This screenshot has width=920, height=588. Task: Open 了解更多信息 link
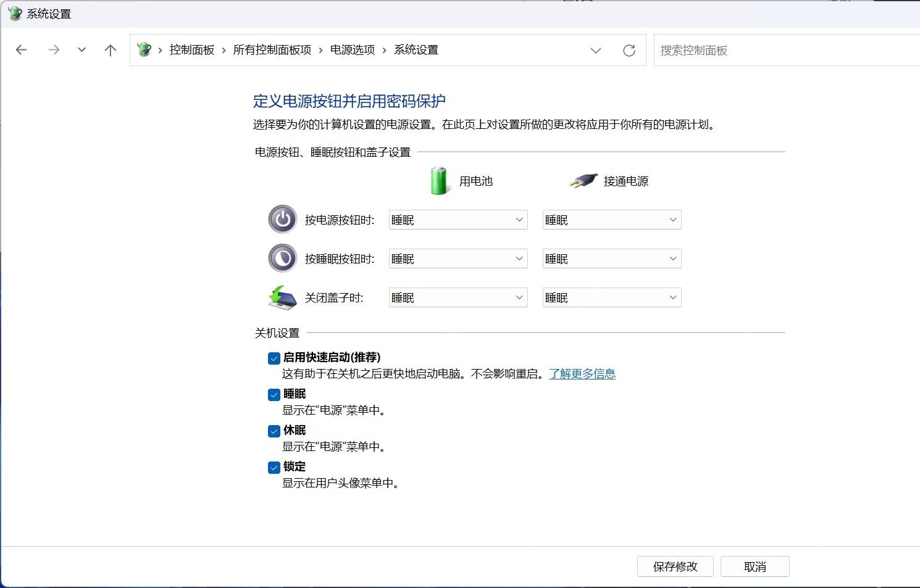click(582, 374)
